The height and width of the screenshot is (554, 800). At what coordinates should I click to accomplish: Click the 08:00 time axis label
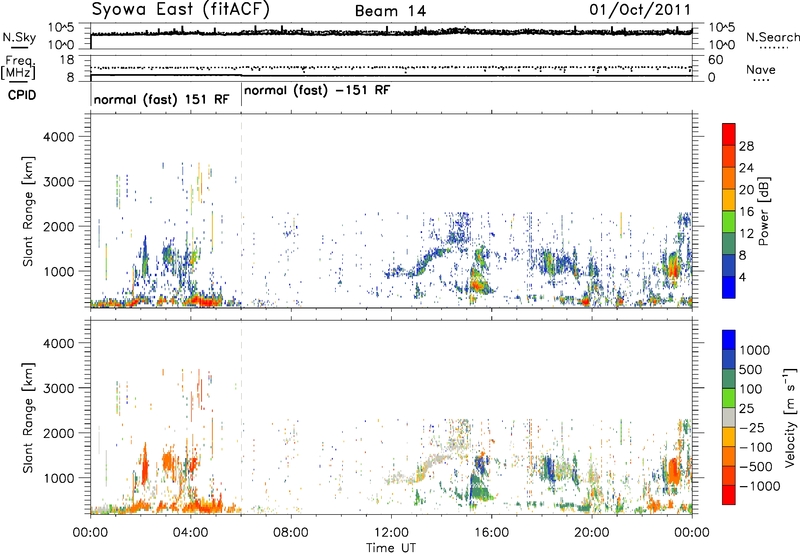tap(291, 533)
